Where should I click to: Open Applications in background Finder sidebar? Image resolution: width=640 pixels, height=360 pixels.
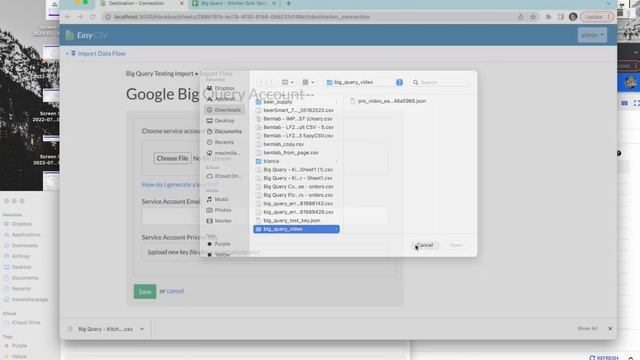point(22,235)
